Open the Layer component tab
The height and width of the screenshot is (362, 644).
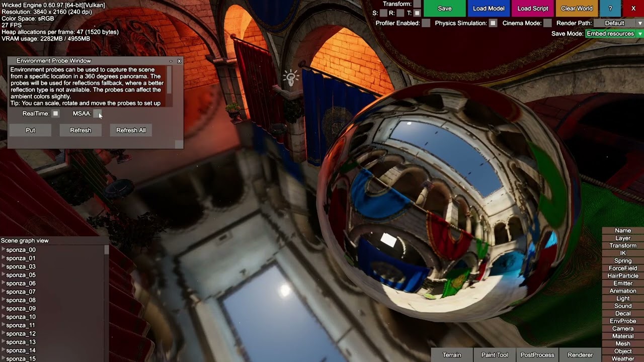tap(623, 238)
